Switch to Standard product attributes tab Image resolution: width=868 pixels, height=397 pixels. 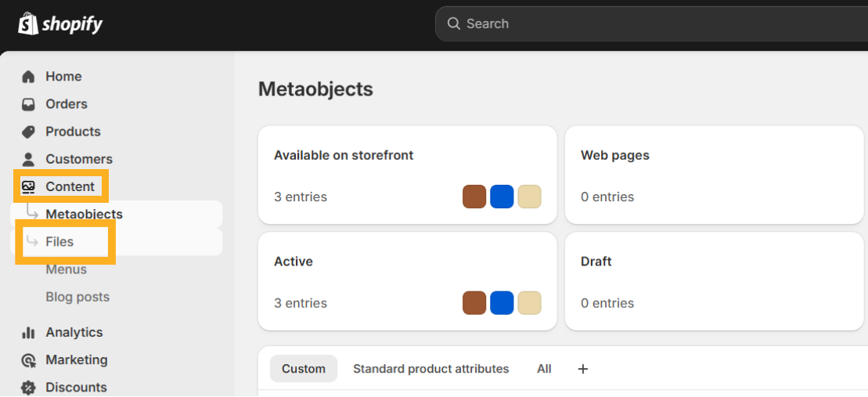coord(430,369)
